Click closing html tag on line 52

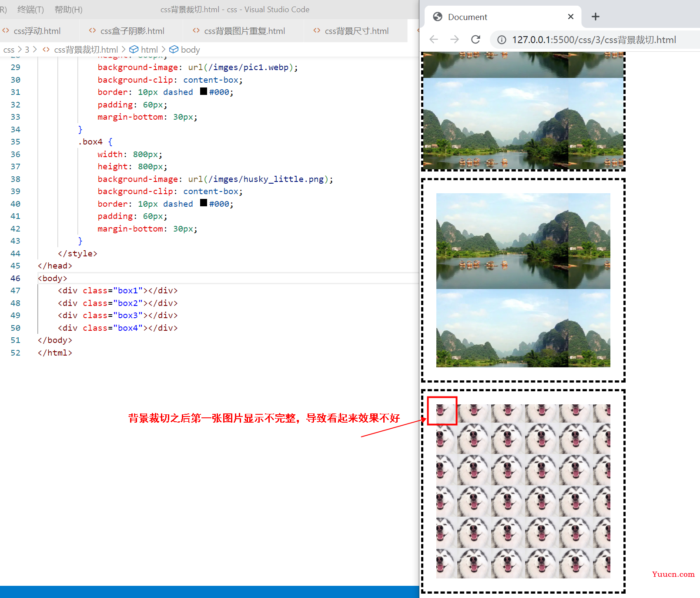[55, 353]
